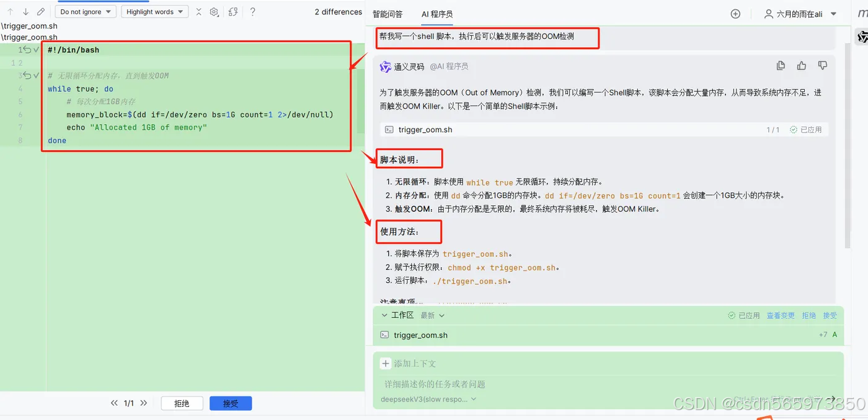Thumbs up the AI response
This screenshot has height=420, width=868.
pos(802,66)
